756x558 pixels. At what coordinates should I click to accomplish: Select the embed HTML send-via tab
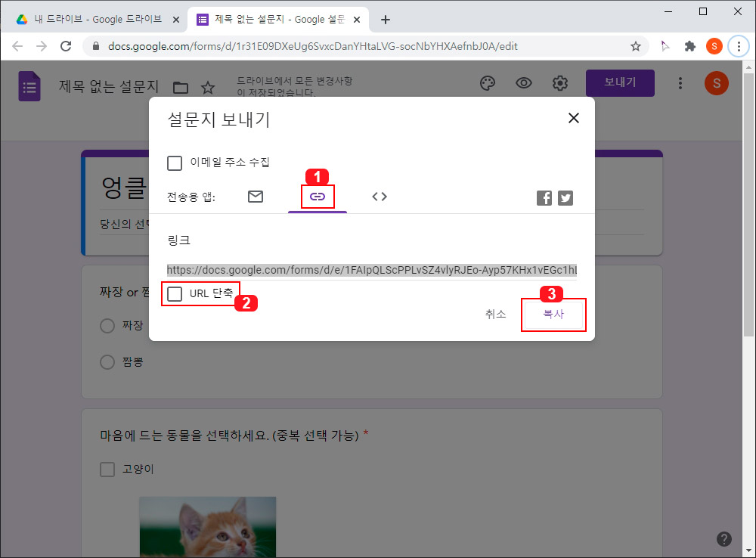pos(380,197)
